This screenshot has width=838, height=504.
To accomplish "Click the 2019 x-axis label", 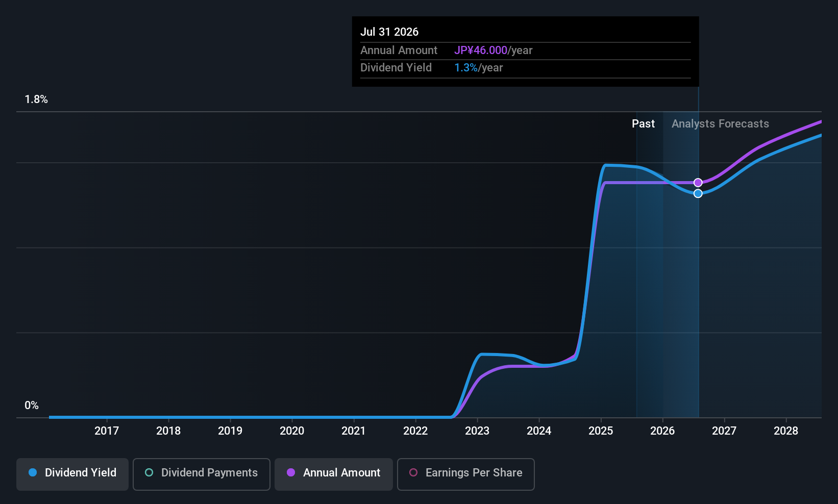I will click(x=230, y=431).
